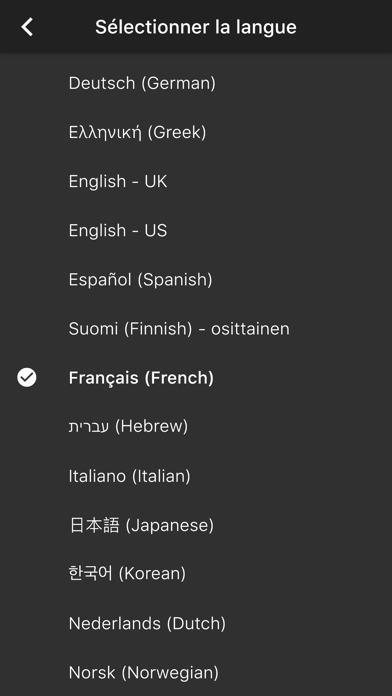Click the Sélectionner la langue title
Screen dimensions: 392x696
click(196, 27)
